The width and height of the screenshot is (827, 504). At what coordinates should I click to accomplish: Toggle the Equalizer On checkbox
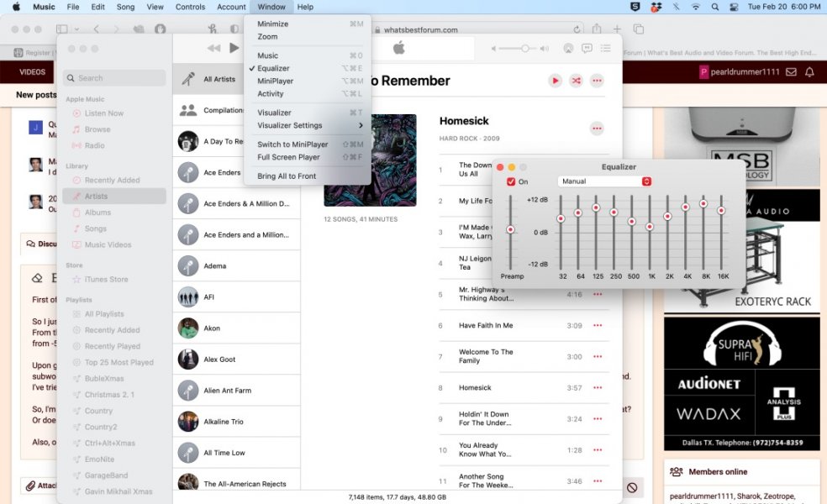512,181
